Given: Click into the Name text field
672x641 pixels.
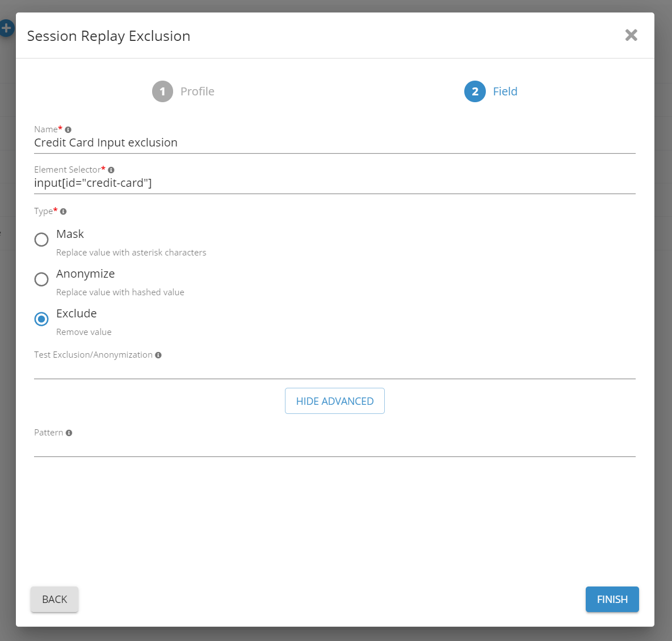Looking at the screenshot, I should point(334,143).
